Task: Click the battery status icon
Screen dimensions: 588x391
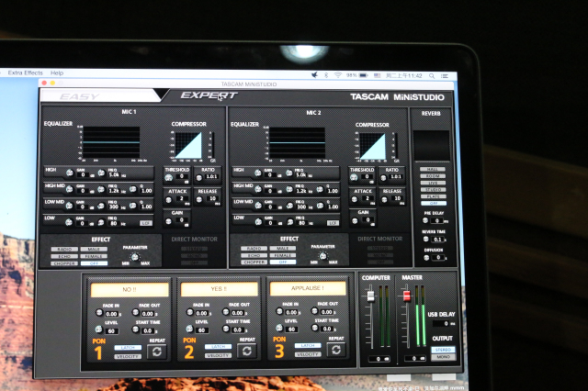Action: tap(364, 75)
